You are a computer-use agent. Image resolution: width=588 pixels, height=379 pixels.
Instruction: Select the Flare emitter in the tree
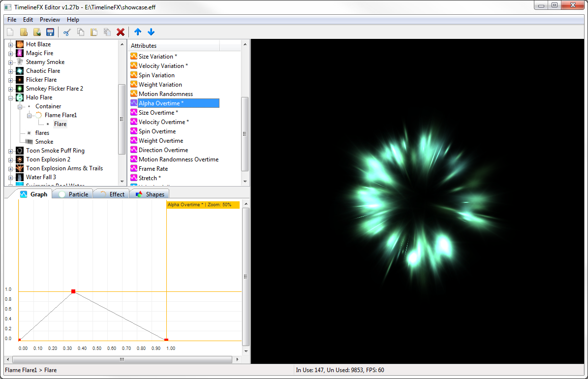pos(60,124)
